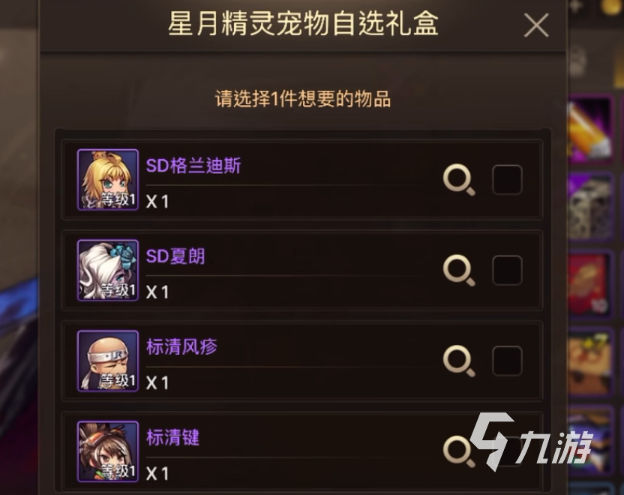The width and height of the screenshot is (624, 495).
Task: Check the box for SD夏朗
Action: 507,271
